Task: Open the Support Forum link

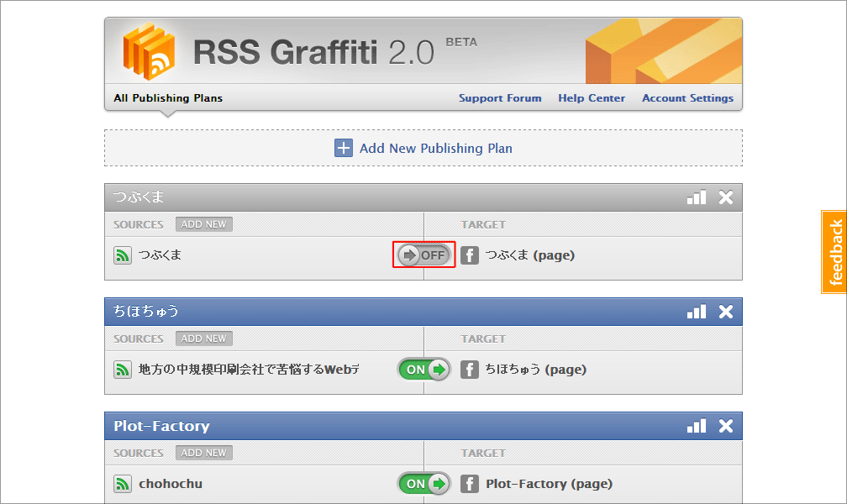Action: coord(500,97)
